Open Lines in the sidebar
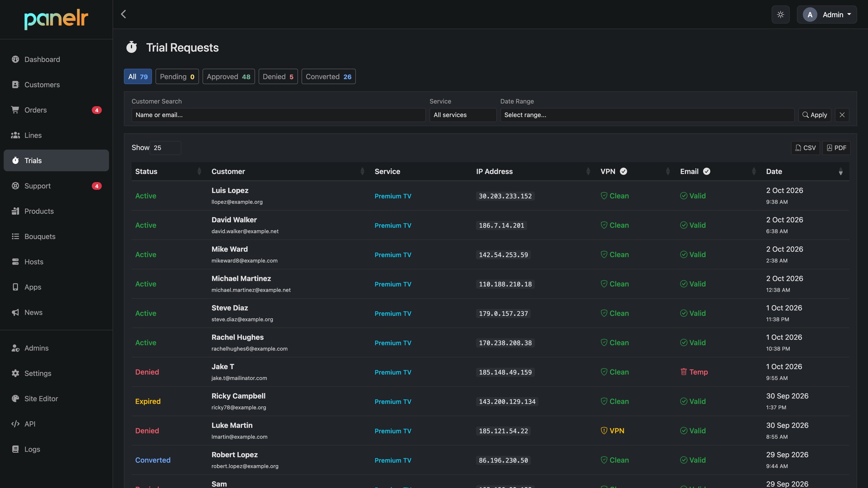Image resolution: width=868 pixels, height=488 pixels. pos(56,135)
